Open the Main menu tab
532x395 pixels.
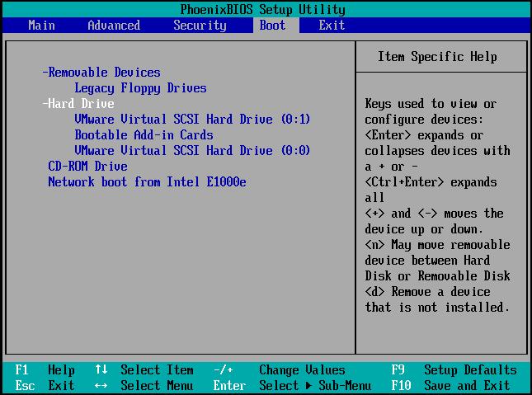[41, 26]
